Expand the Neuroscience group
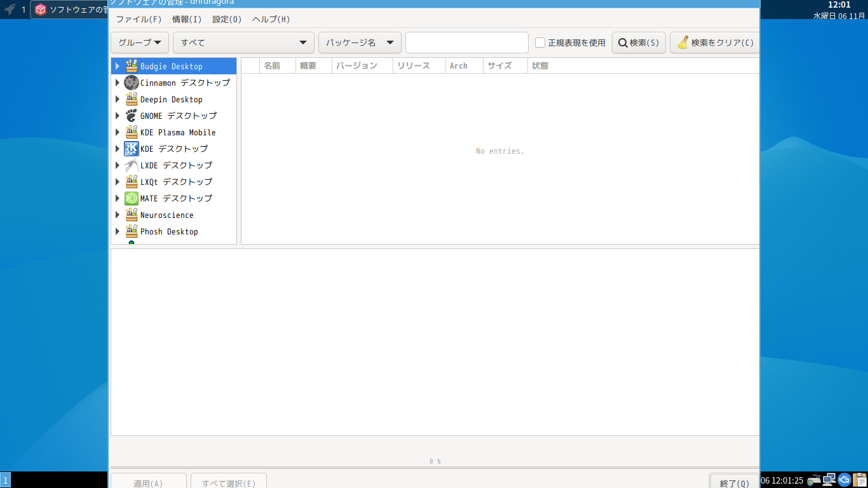 pos(118,215)
